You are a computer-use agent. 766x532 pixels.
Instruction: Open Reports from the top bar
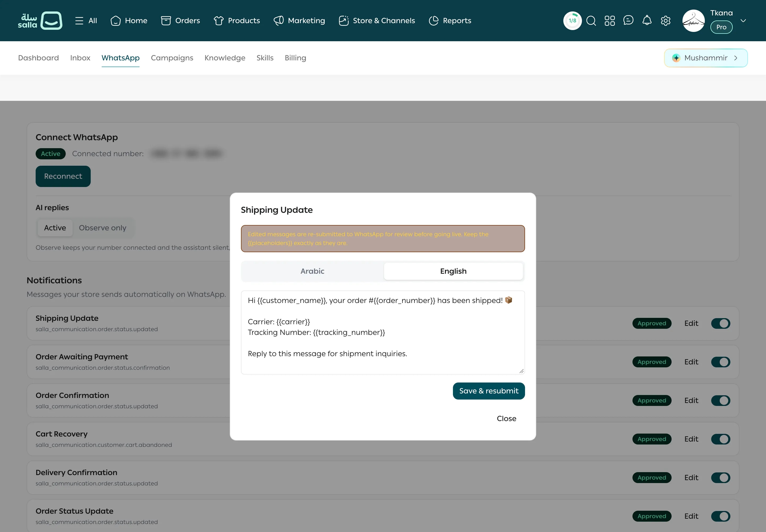point(450,21)
